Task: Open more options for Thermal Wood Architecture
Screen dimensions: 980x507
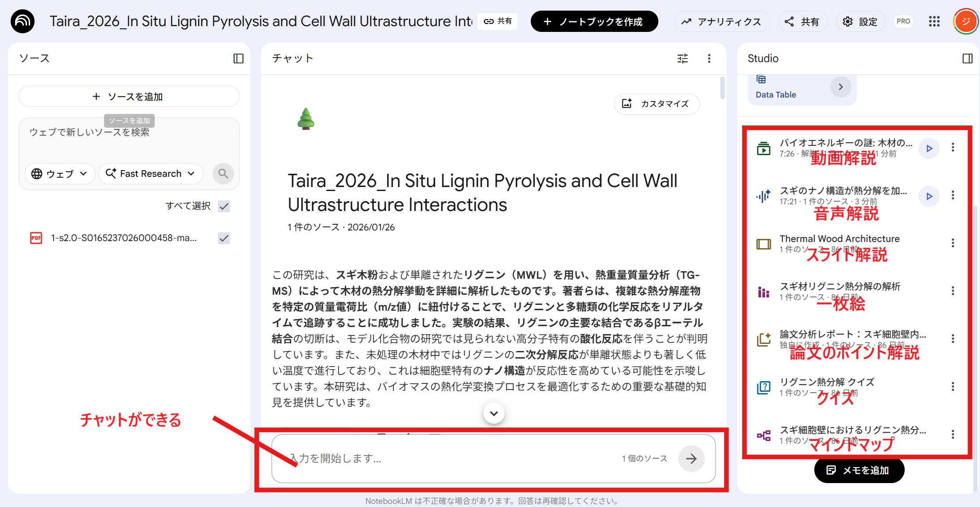Action: 953,243
